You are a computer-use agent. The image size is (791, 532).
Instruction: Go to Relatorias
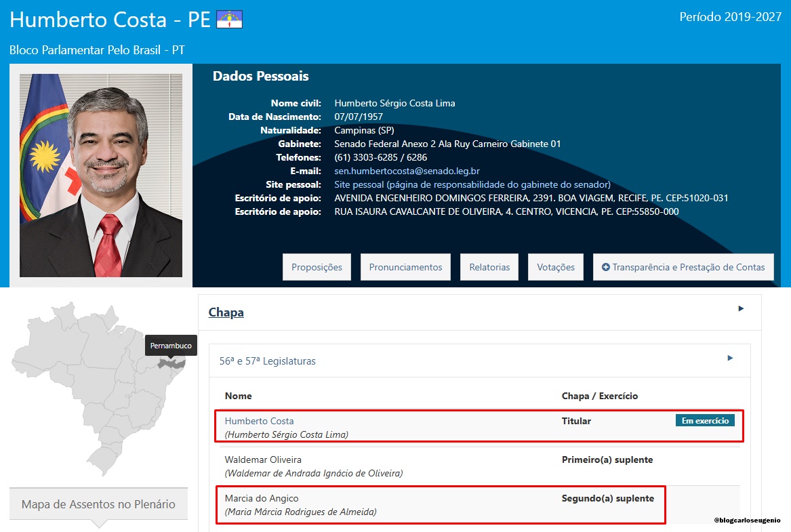click(x=489, y=267)
